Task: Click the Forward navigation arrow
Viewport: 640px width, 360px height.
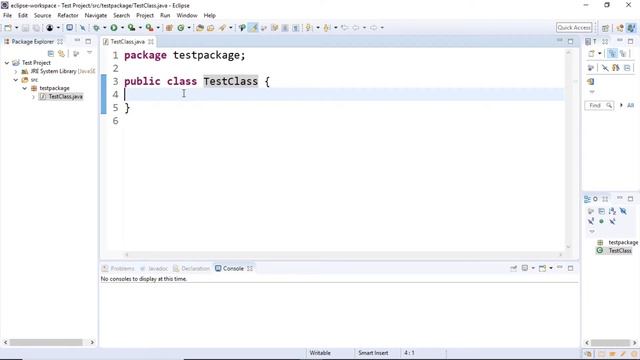Action: (373, 28)
